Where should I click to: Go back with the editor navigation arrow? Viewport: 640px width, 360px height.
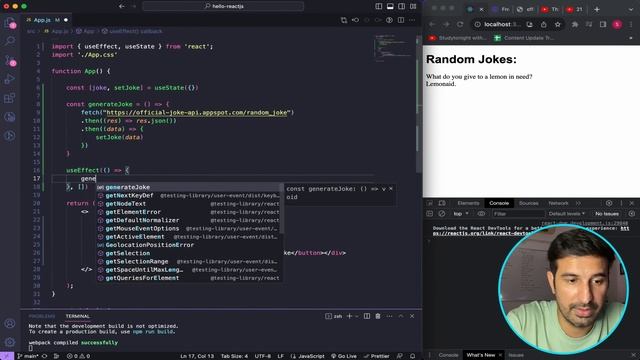pos(122,6)
